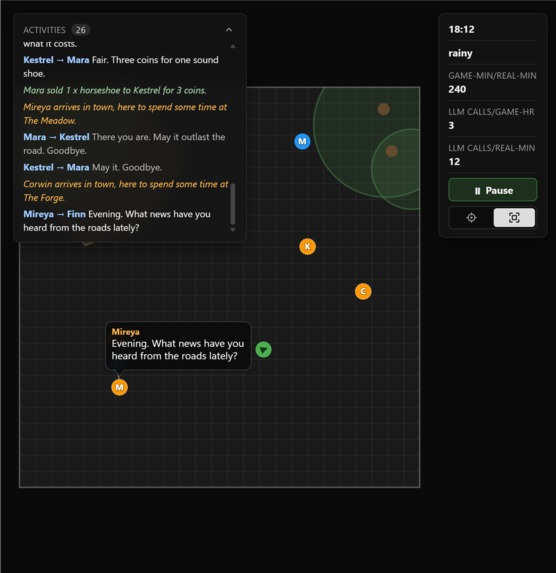Click the LLM CALLS/REAL-MIN value 12

(x=454, y=162)
